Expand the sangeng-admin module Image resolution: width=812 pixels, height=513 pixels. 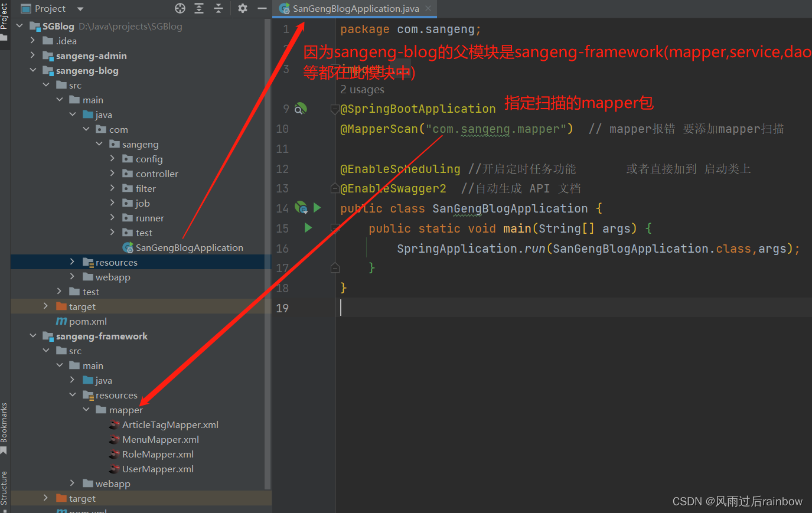pos(32,55)
